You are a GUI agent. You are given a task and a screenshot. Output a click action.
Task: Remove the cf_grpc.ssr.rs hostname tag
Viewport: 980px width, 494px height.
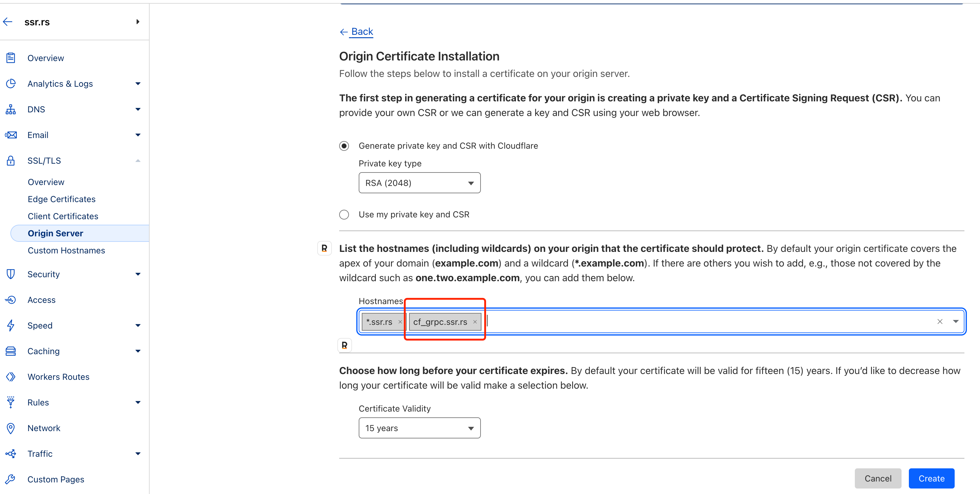(475, 322)
